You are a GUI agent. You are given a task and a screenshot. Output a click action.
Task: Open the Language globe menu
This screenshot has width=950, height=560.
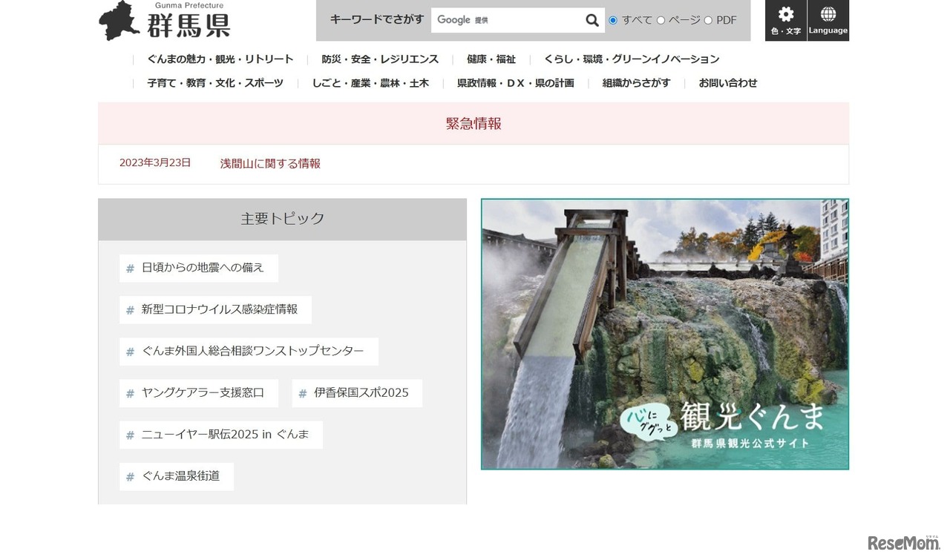tap(828, 20)
